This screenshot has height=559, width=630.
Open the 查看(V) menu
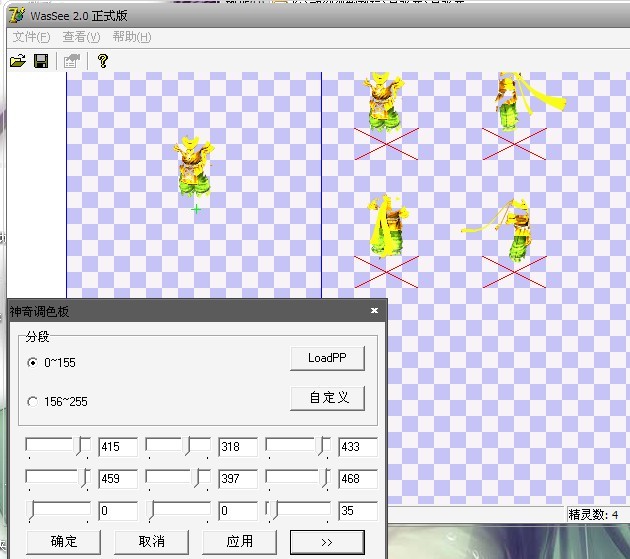point(81,37)
